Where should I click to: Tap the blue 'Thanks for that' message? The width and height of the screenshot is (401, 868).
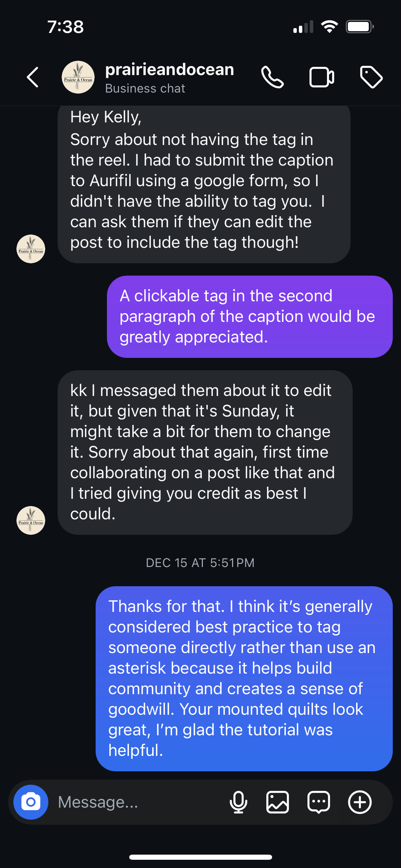pos(244,678)
